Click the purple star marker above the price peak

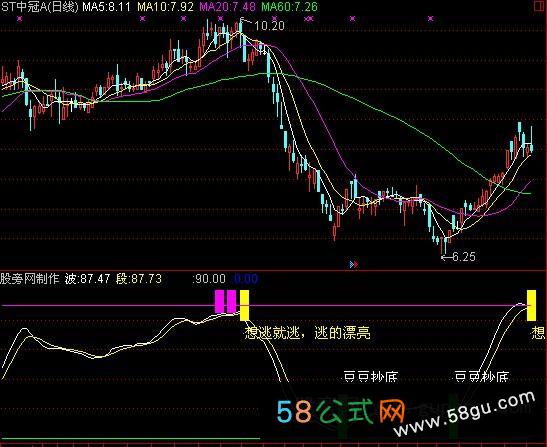(220, 18)
